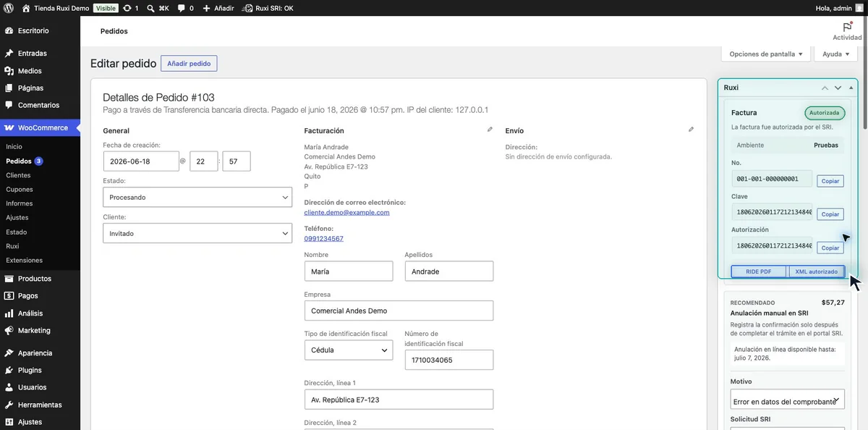Open the Pagos icon in sidebar
The height and width of the screenshot is (430, 868).
(9, 296)
